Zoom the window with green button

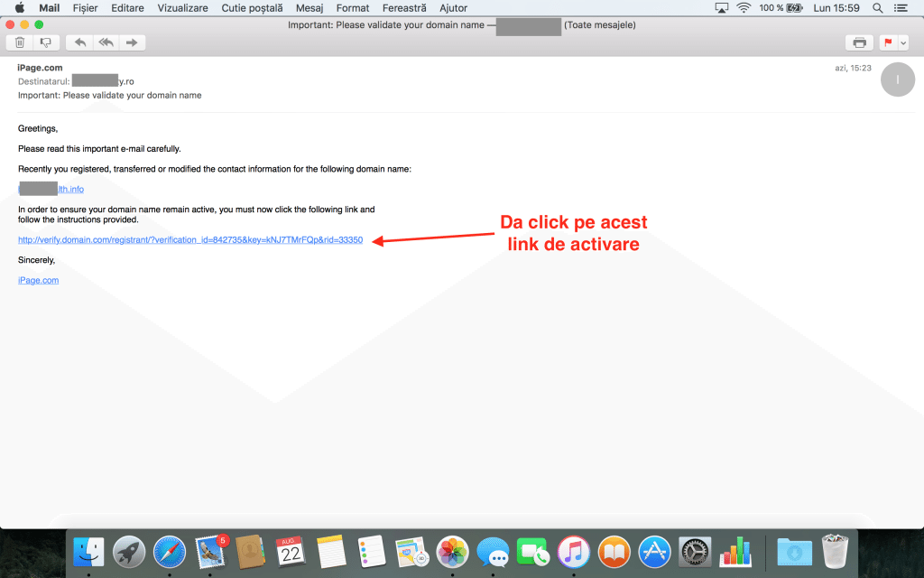tap(39, 24)
